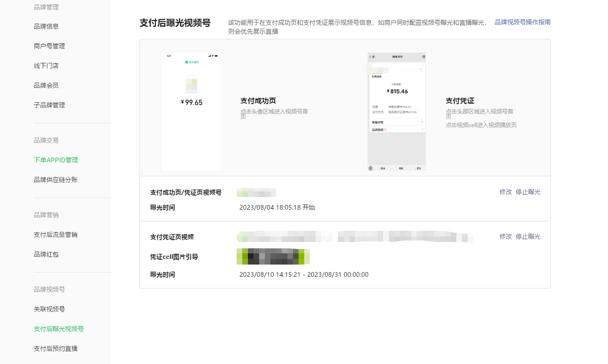Go to 商户号管理 page

pos(49,46)
